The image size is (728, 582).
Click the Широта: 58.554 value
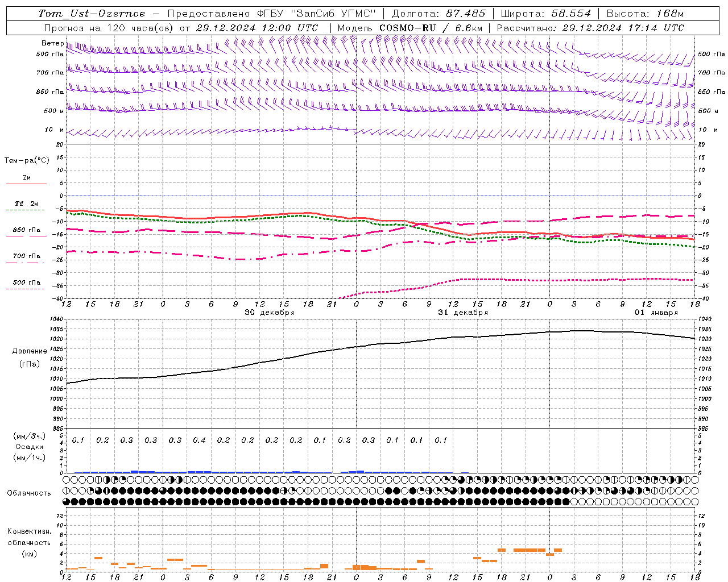click(x=545, y=14)
